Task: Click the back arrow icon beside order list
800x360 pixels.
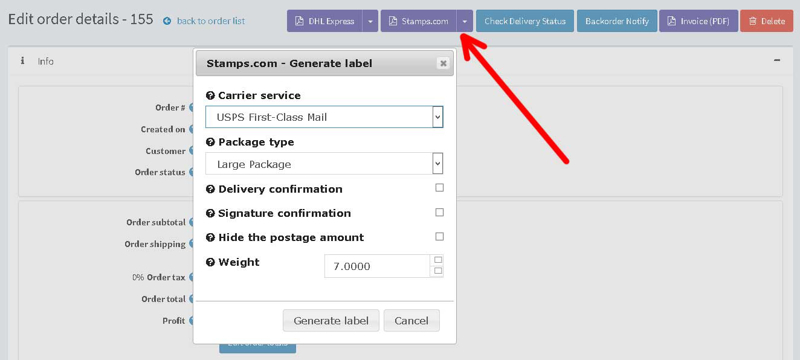Action: pyautogui.click(x=167, y=21)
